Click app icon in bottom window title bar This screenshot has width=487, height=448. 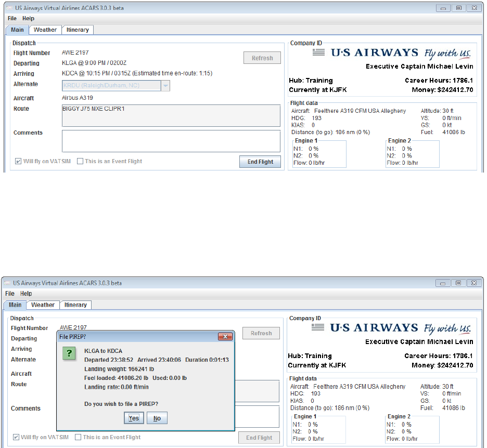pos(7,283)
